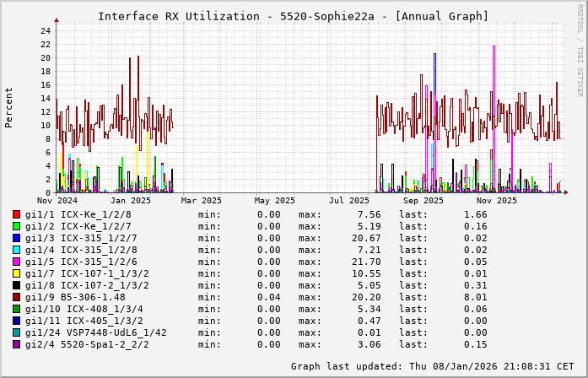
Task: Click the green gi1/2 legend swatch
Action: (x=17, y=226)
